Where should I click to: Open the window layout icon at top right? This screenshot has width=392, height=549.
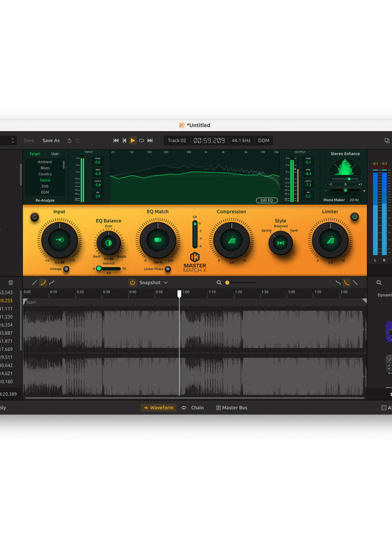tap(387, 141)
